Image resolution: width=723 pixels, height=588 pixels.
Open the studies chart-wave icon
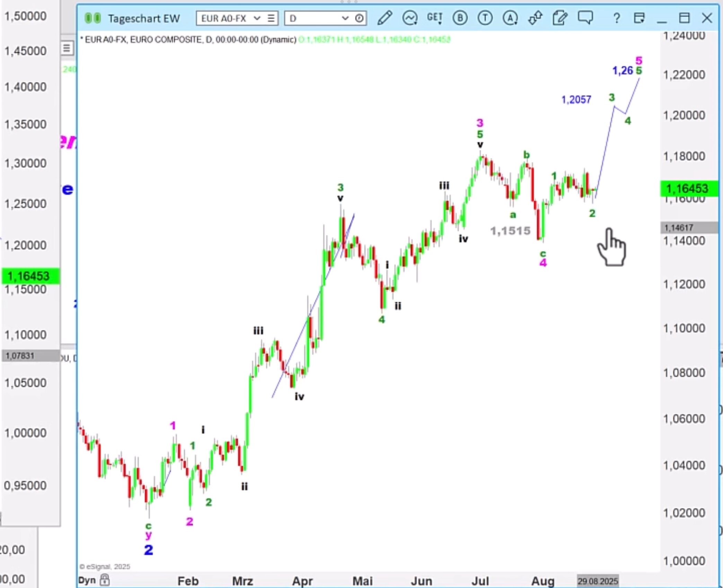pyautogui.click(x=409, y=18)
